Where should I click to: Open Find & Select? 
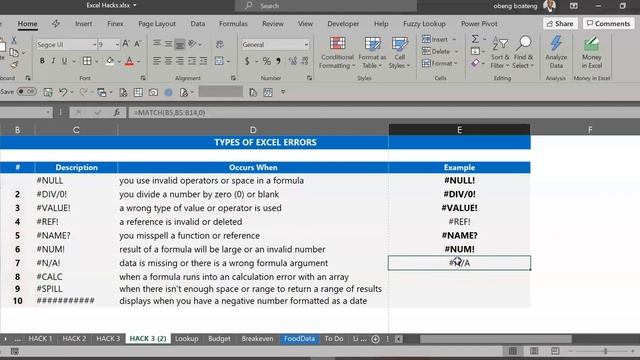point(523,53)
